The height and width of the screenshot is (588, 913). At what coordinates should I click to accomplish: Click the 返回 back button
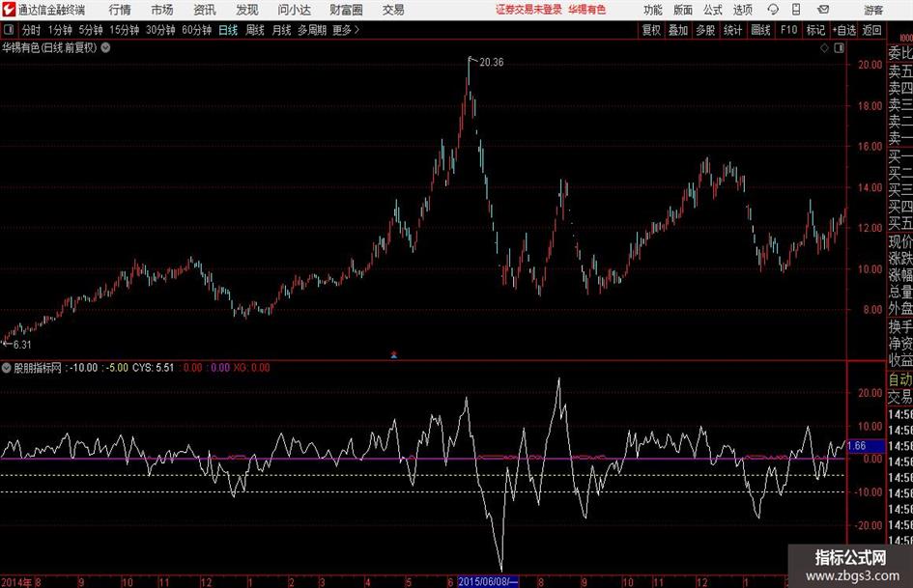point(871,30)
